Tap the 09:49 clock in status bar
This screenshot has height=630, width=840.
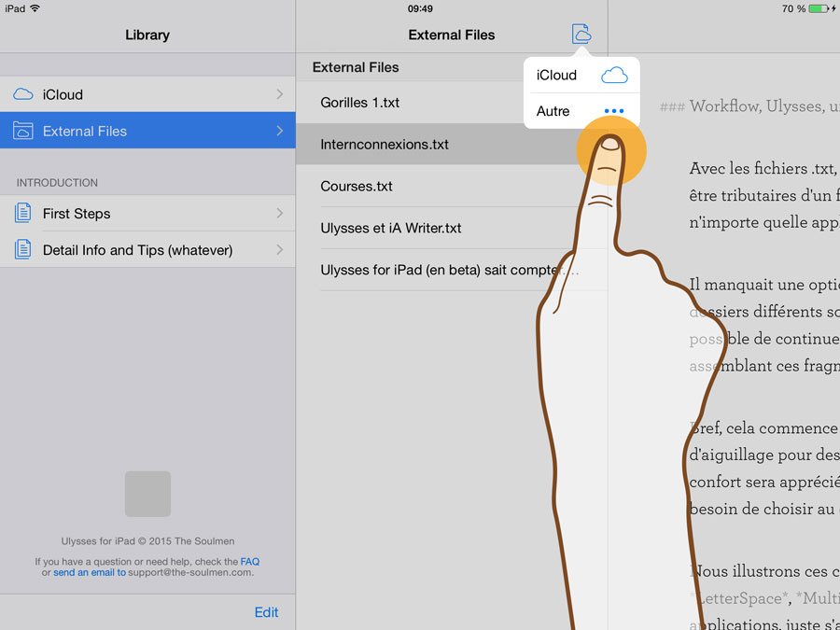click(x=420, y=8)
